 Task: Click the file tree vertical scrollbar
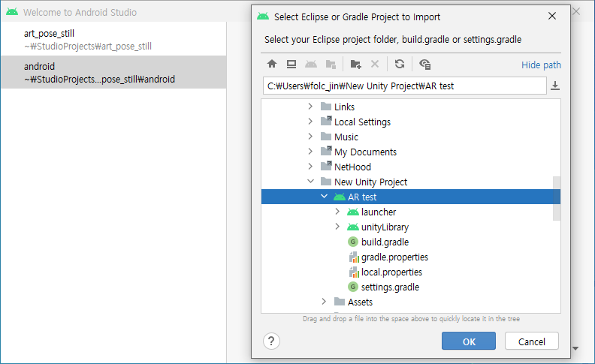[557, 198]
